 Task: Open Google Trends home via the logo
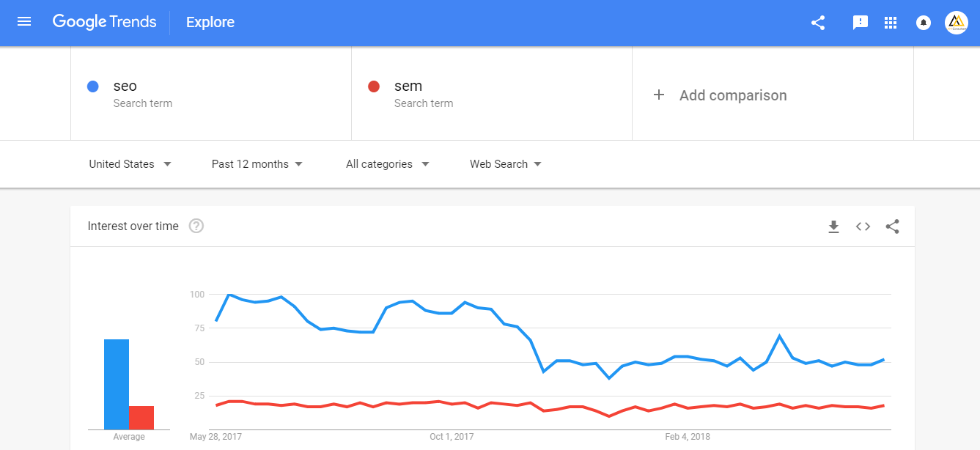coord(104,21)
